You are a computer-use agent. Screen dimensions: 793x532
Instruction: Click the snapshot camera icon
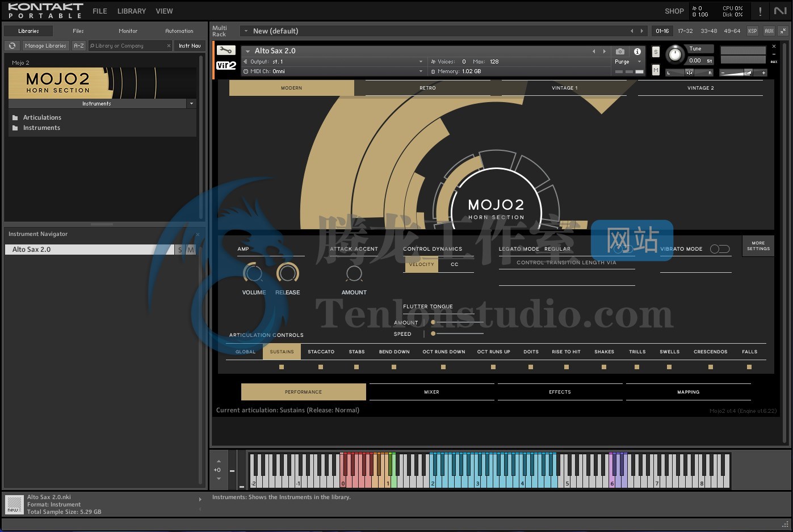coord(620,51)
